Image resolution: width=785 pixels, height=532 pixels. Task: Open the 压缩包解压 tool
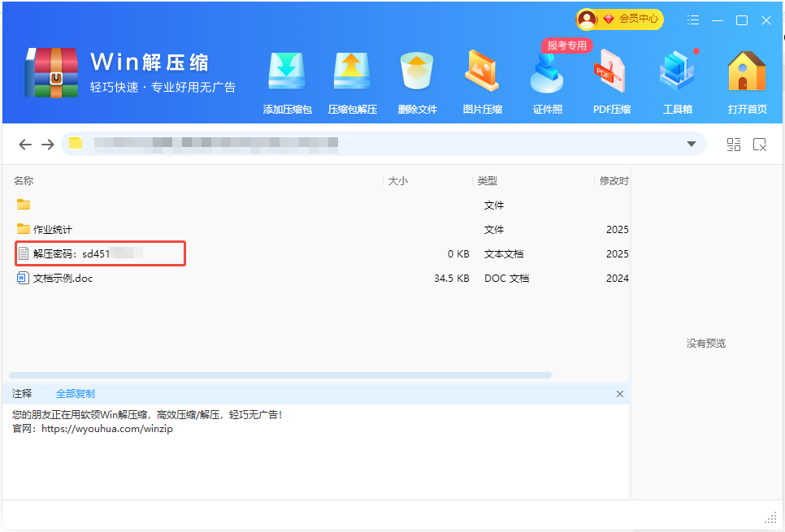352,79
